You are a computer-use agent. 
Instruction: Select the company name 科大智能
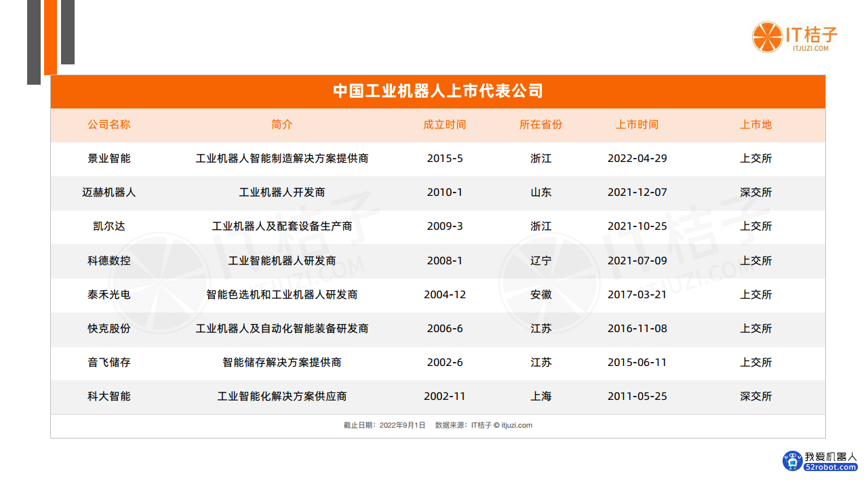pyautogui.click(x=108, y=396)
